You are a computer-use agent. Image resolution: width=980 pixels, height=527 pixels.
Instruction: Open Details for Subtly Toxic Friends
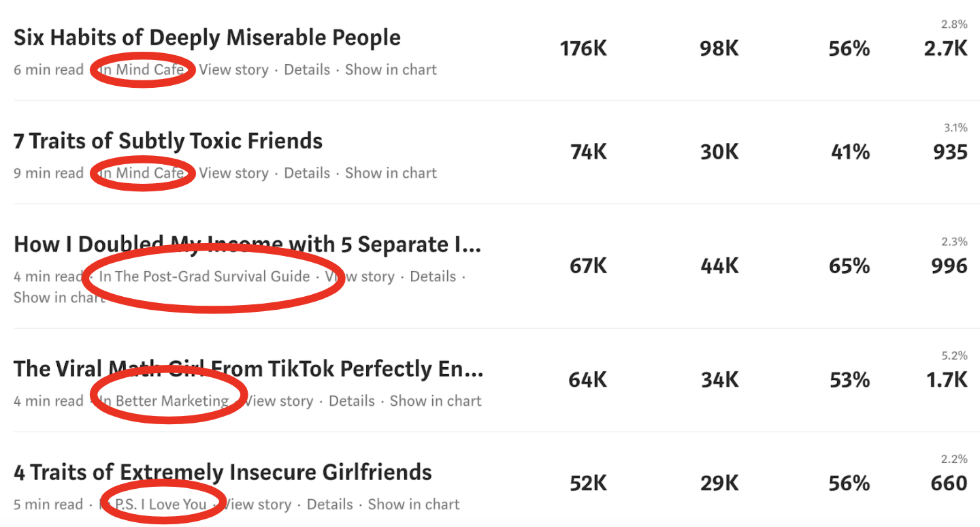307,173
